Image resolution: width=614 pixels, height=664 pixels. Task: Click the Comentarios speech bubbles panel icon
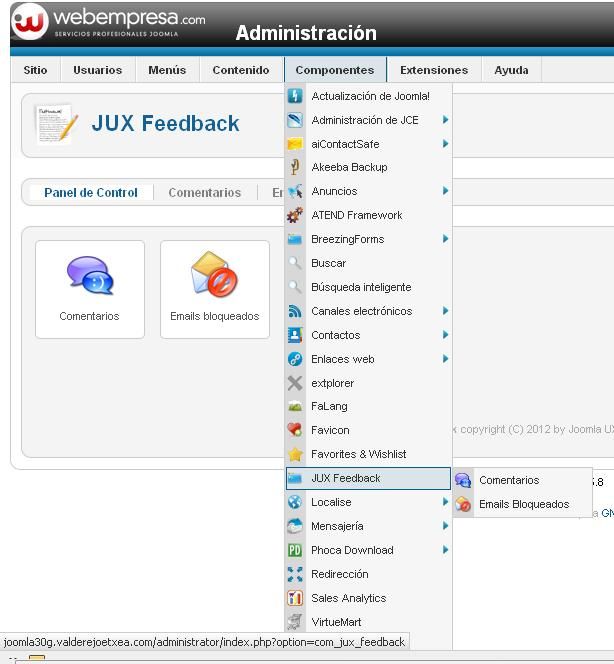tap(90, 275)
